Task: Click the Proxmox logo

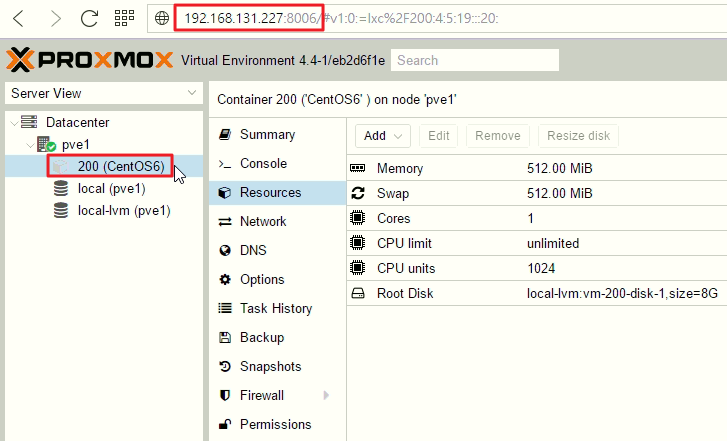Action: click(89, 60)
